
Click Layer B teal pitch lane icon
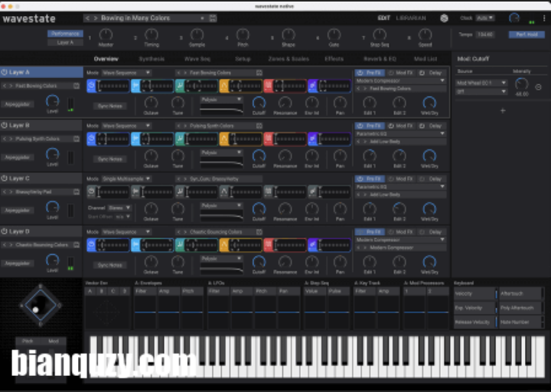pos(180,139)
